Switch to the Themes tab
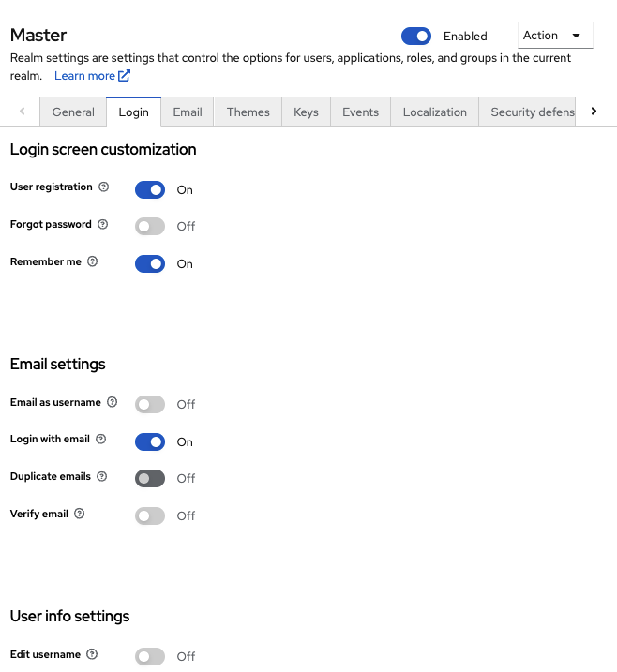This screenshot has height=672, width=617. coord(248,112)
